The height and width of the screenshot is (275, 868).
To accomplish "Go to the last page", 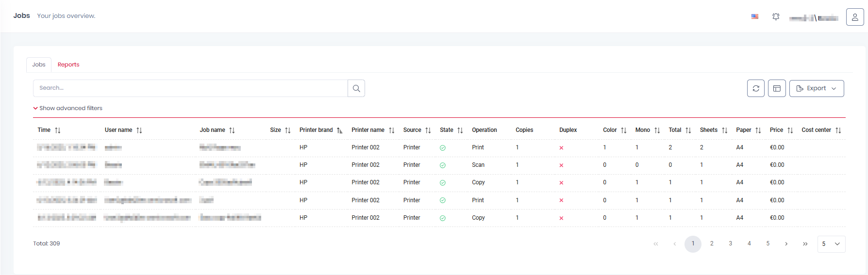I will (805, 244).
